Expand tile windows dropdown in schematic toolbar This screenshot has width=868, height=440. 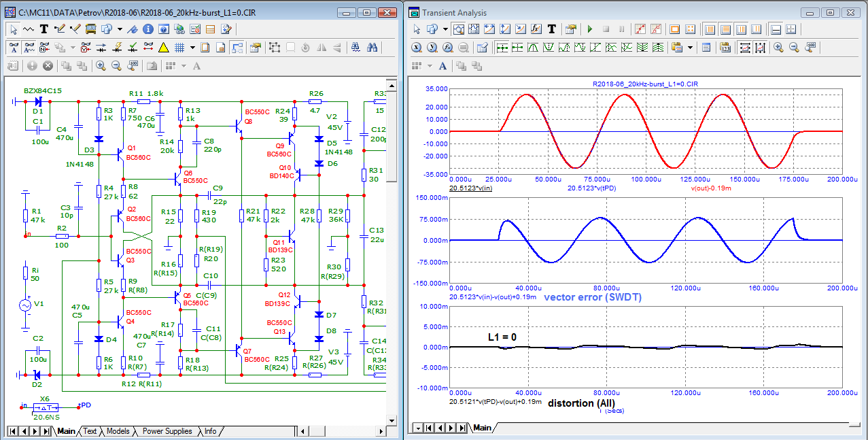[184, 66]
